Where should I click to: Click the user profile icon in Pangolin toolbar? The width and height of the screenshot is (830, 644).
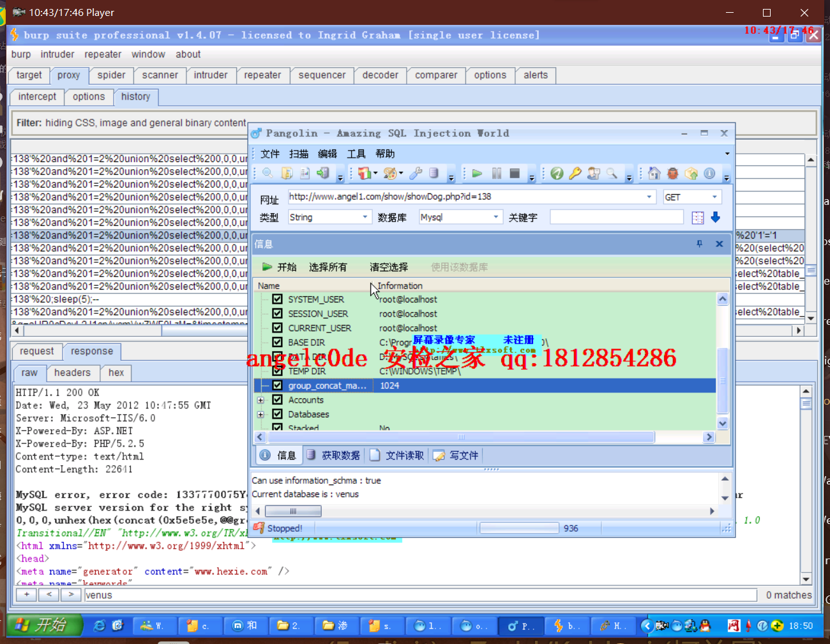click(594, 173)
